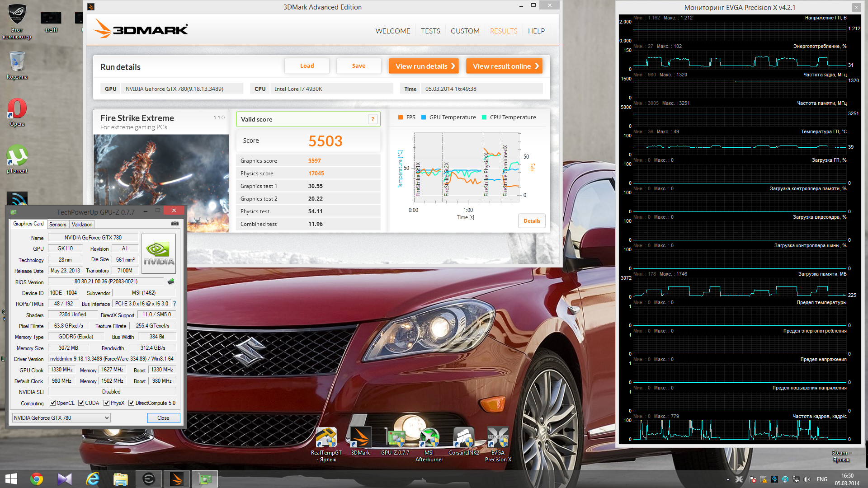Click the Save button in Run details
This screenshot has width=868, height=488.
tap(359, 66)
